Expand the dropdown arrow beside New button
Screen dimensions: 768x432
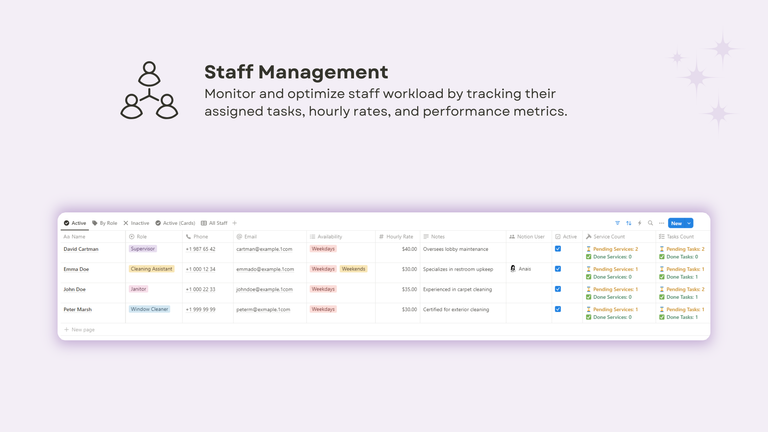click(689, 223)
